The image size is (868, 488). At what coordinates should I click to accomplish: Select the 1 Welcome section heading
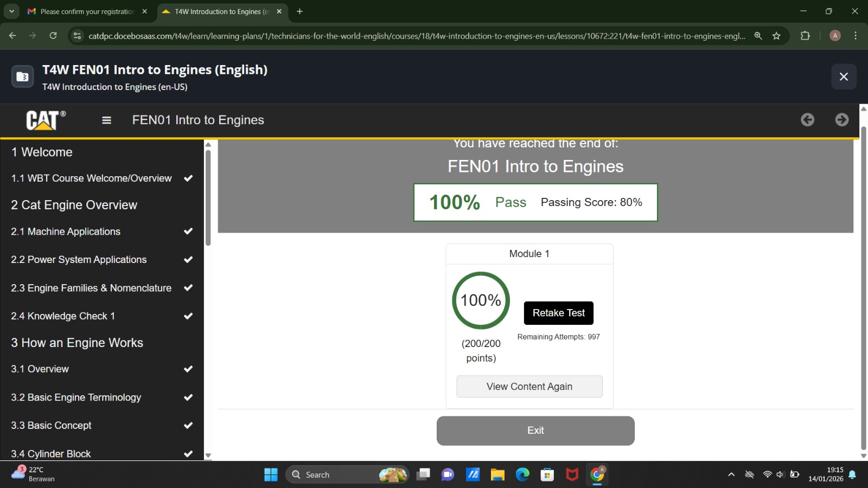[x=42, y=152]
